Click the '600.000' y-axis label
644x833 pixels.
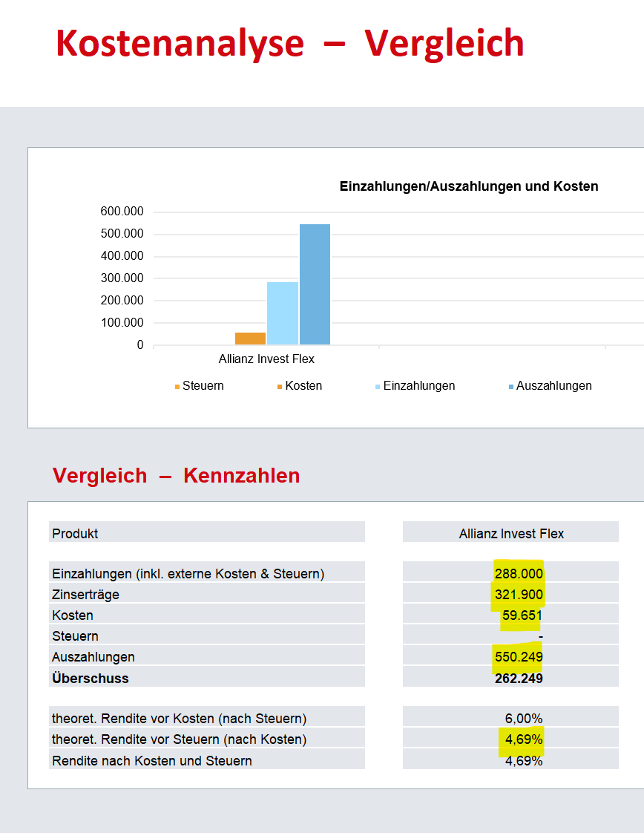122,212
